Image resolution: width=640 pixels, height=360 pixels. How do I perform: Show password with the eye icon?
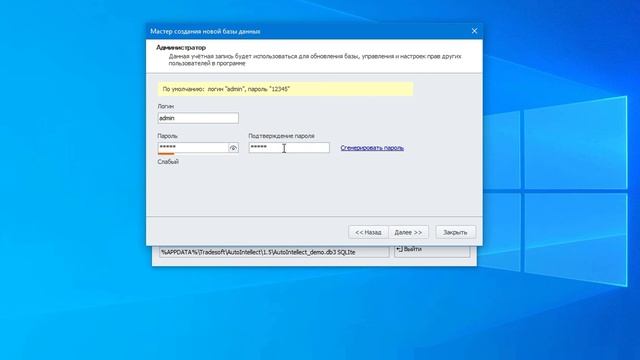coord(233,148)
